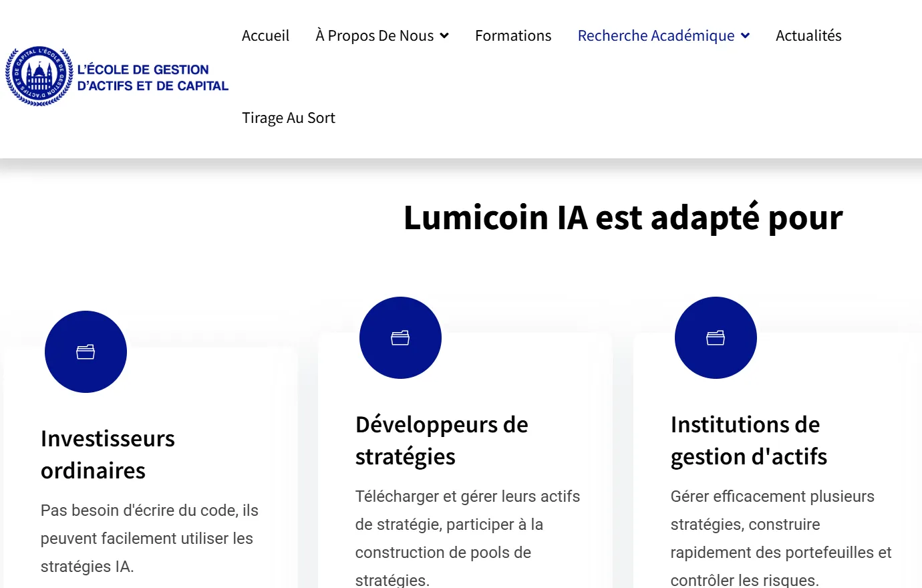Viewport: 922px width, 588px height.
Task: Click the Lumicoin IA est adapté pour heading
Action: (x=623, y=217)
